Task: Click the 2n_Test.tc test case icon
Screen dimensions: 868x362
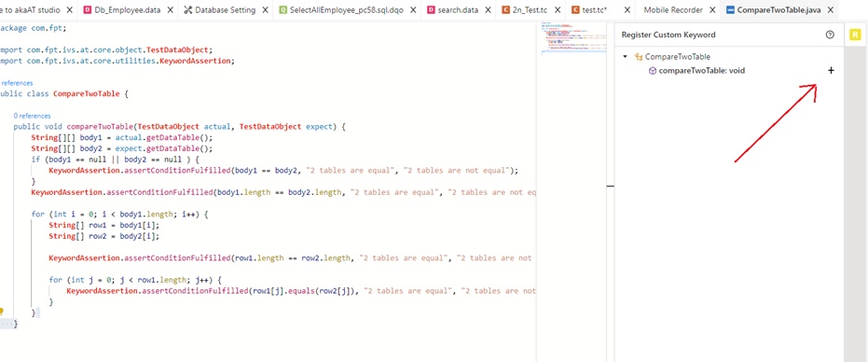Action: 506,10
